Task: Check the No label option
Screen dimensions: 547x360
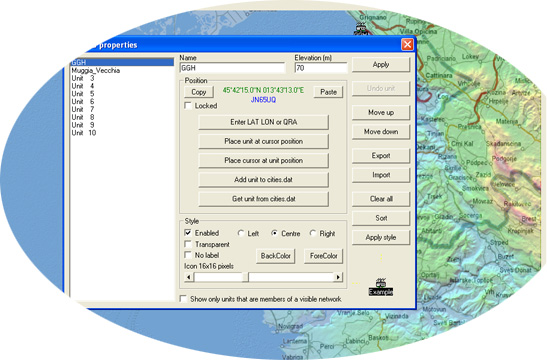Action: pos(188,255)
